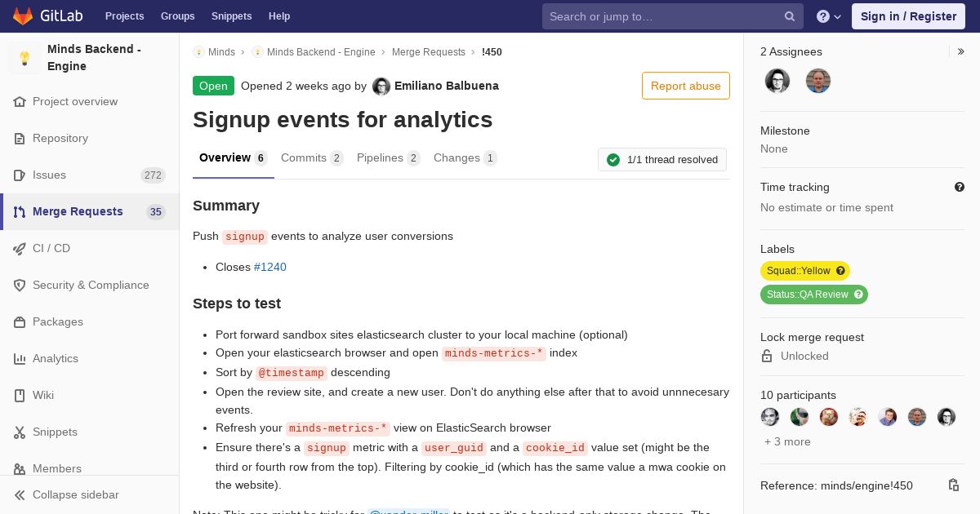Show the + 3 more participants
The image size is (980, 514).
tap(787, 441)
